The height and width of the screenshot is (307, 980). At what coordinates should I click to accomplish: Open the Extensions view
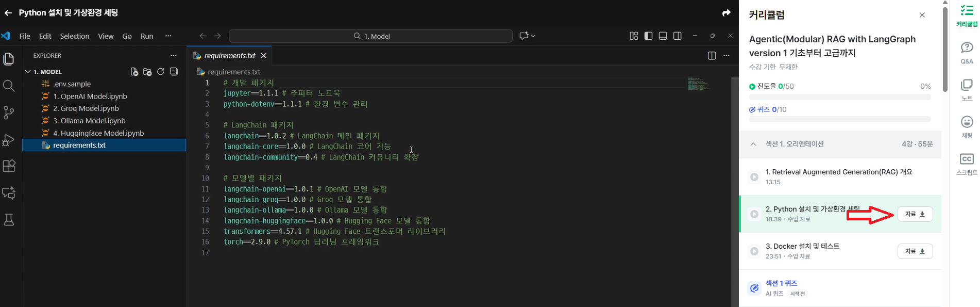pos(9,166)
